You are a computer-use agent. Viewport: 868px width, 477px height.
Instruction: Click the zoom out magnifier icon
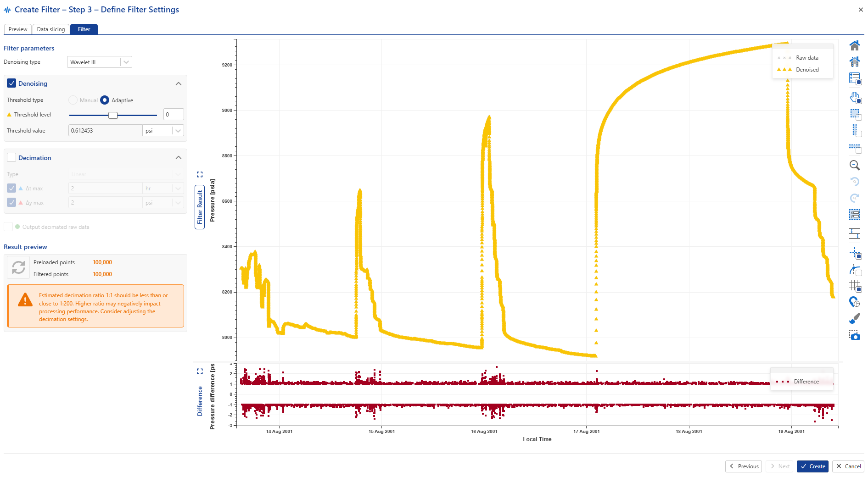854,165
